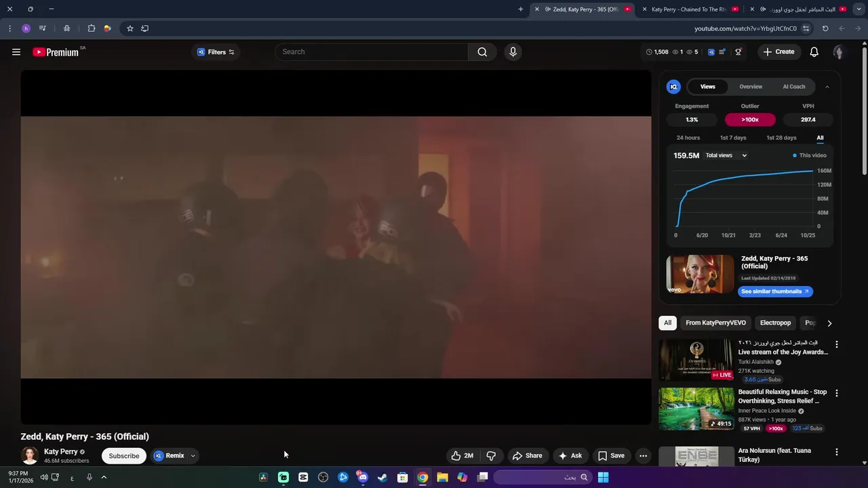Click the Engagement 1.3% value
This screenshot has width=868, height=488.
click(692, 120)
